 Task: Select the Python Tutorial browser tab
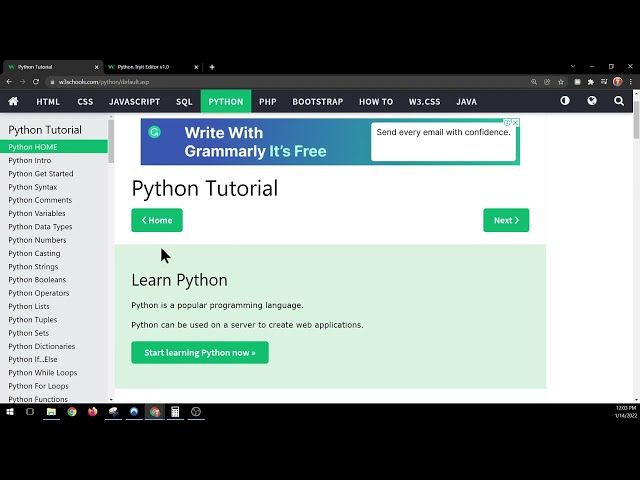point(53,67)
